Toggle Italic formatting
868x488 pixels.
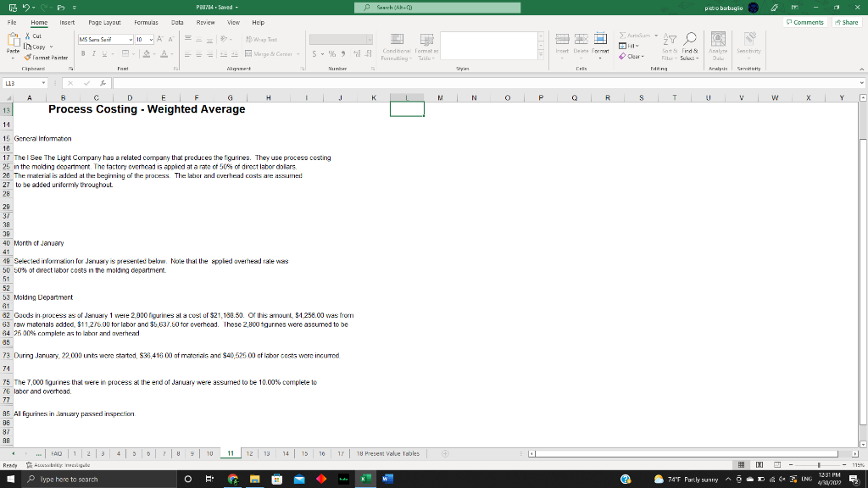[93, 53]
